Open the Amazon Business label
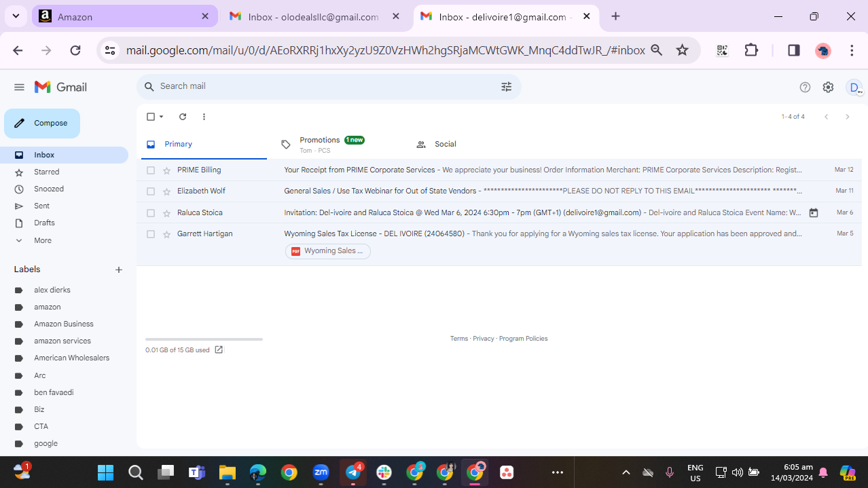The image size is (868, 488). (64, 324)
